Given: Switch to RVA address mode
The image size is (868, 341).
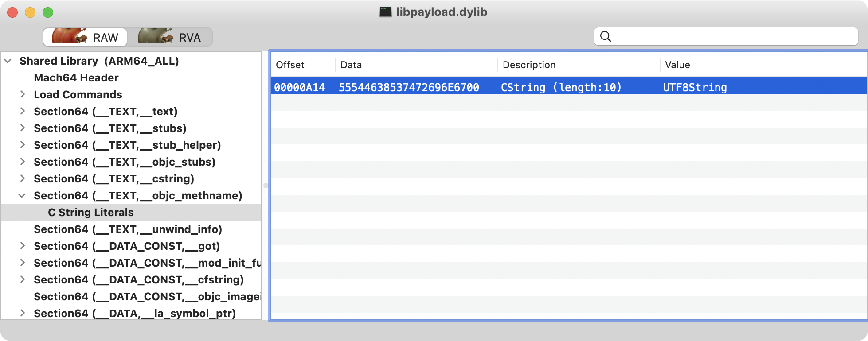Looking at the screenshot, I should click(x=170, y=37).
